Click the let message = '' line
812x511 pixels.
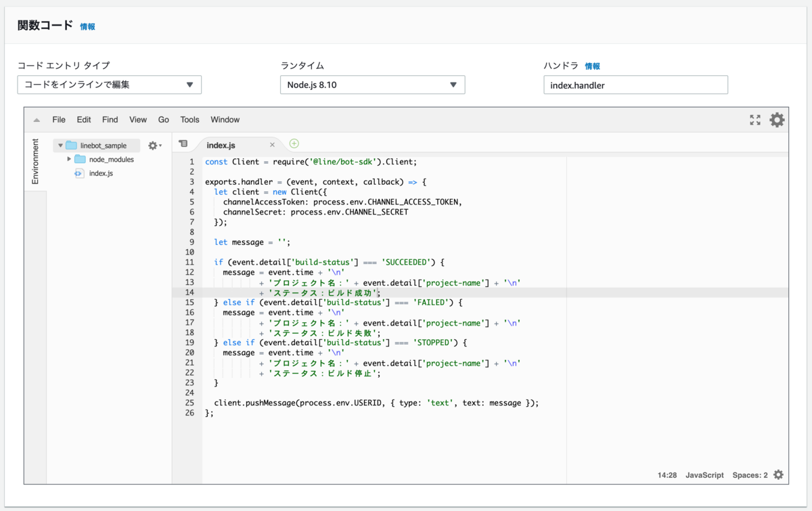[252, 242]
